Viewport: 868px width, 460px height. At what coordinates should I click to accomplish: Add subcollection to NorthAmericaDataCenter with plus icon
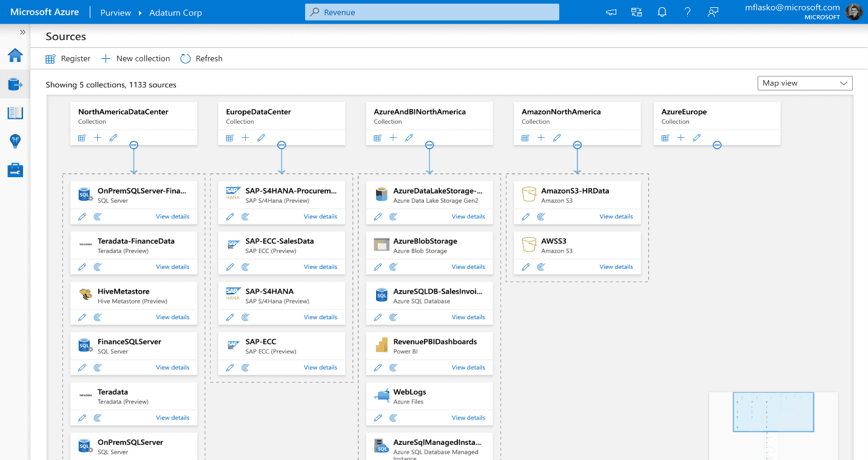point(98,138)
